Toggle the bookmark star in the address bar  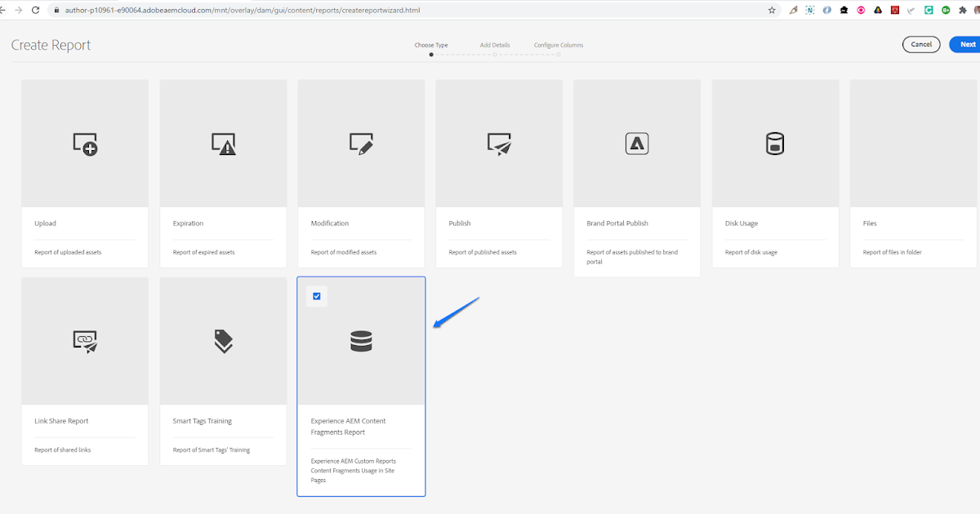pos(770,11)
